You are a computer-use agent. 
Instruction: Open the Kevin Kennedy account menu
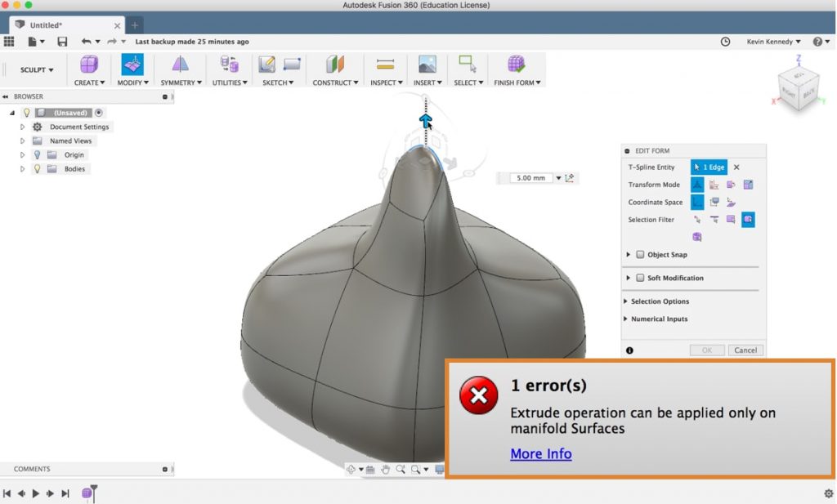click(x=773, y=42)
